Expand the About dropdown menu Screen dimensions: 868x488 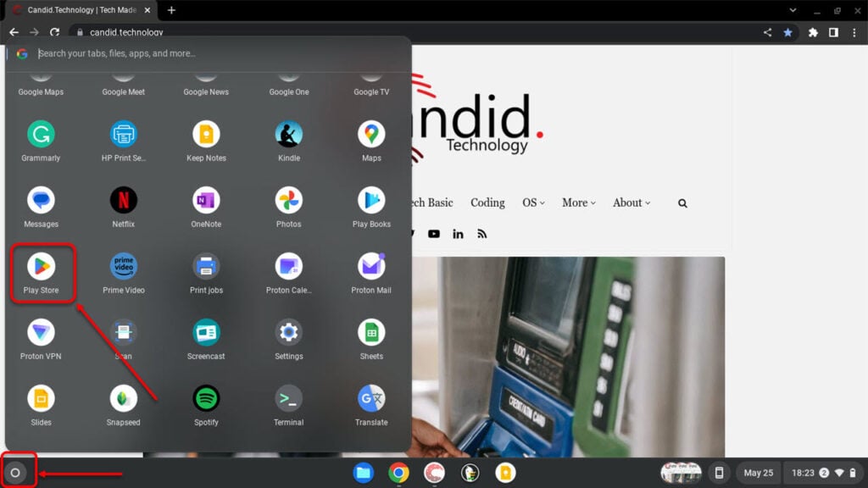click(632, 203)
